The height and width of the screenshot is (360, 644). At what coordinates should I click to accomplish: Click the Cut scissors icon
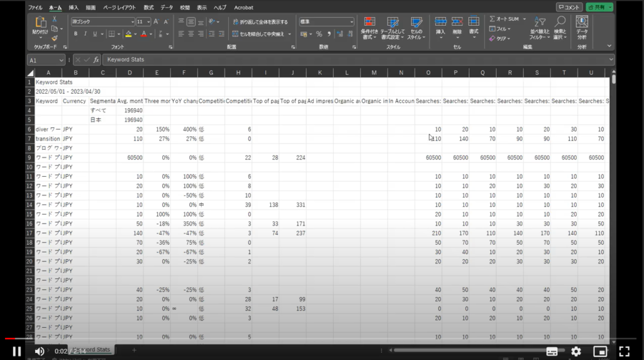(x=55, y=20)
